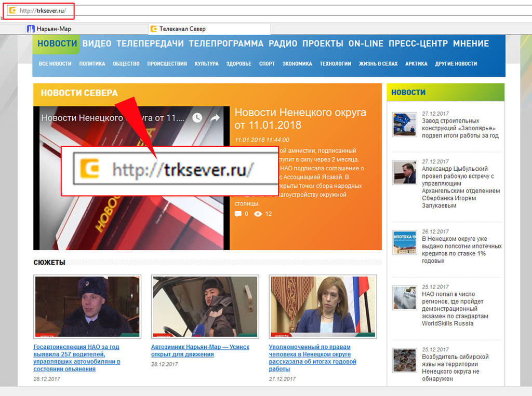Select the ЗДОРОВЬЕ news category
This screenshot has height=396, width=532.
239,64
